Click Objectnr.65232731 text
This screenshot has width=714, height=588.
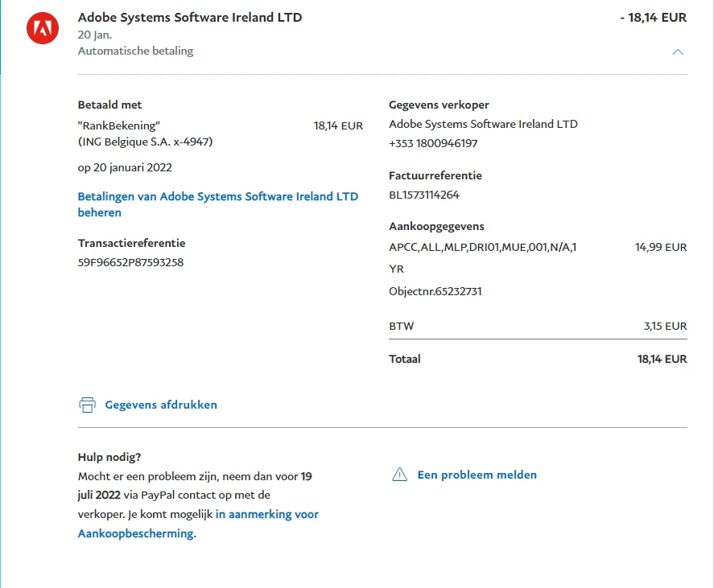point(435,291)
